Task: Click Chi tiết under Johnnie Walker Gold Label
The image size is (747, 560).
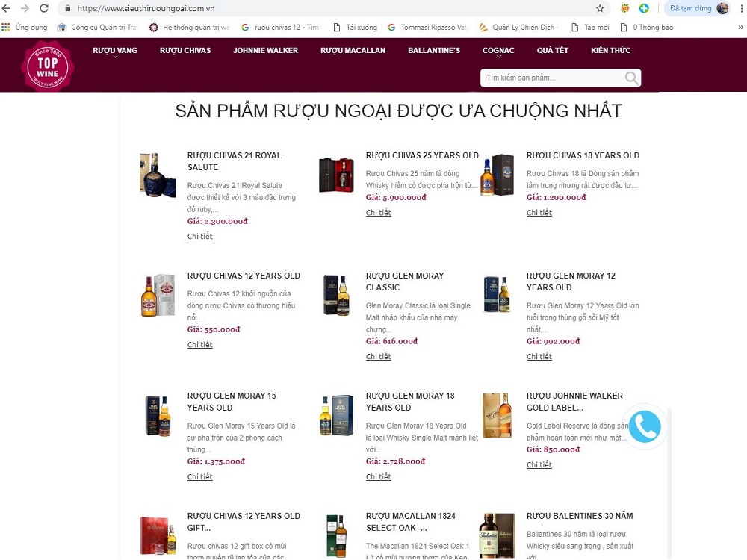Action: pyautogui.click(x=539, y=464)
